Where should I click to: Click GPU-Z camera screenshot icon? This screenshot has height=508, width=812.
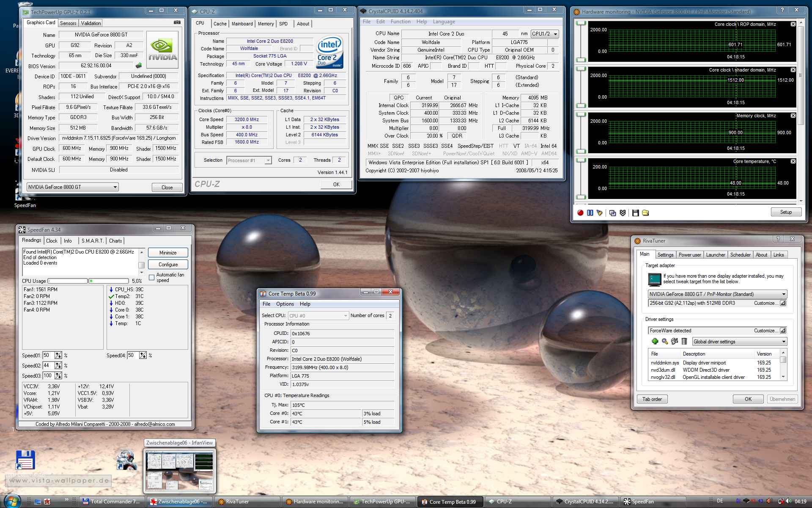tap(177, 22)
